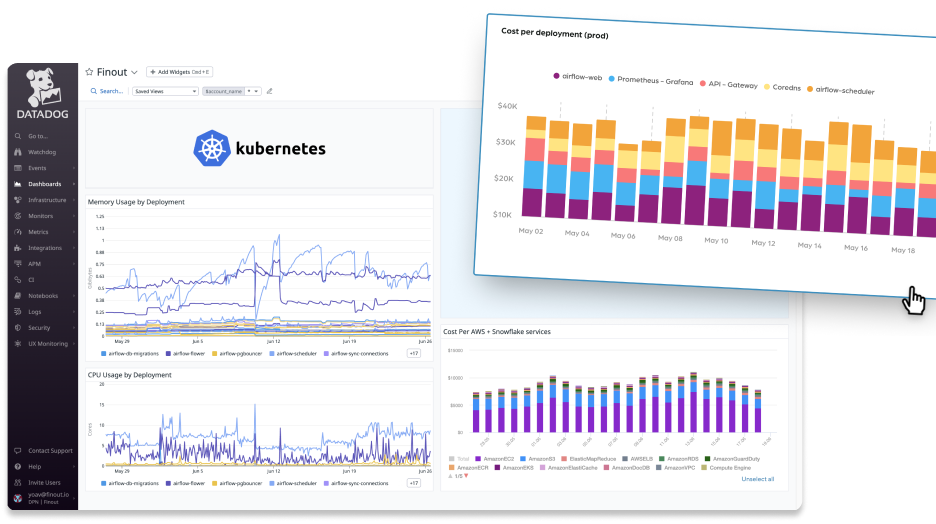
Task: Click the Events icon in the sidebar
Action: 18,168
